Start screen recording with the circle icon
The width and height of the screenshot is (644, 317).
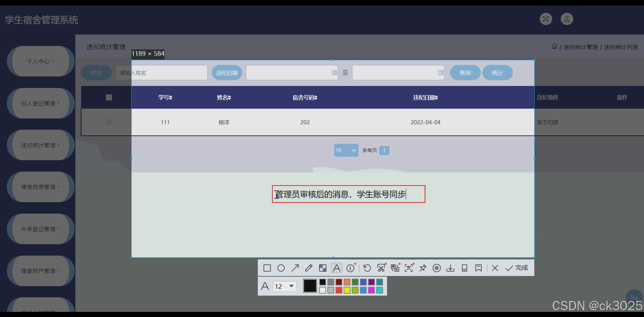(x=436, y=268)
